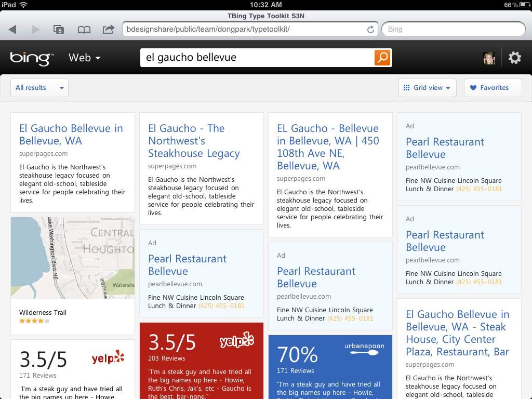Click the Favorites heart icon
The height and width of the screenshot is (399, 532).
(473, 88)
